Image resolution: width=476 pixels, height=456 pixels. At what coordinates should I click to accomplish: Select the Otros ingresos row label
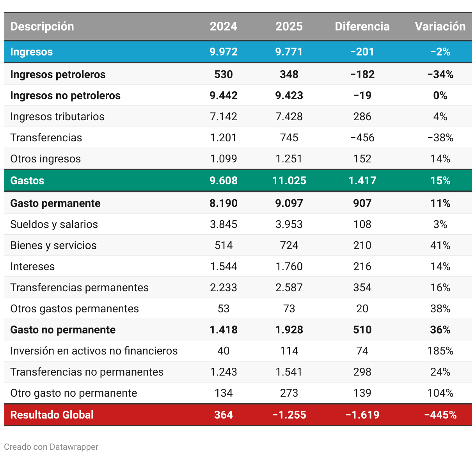pyautogui.click(x=45, y=159)
